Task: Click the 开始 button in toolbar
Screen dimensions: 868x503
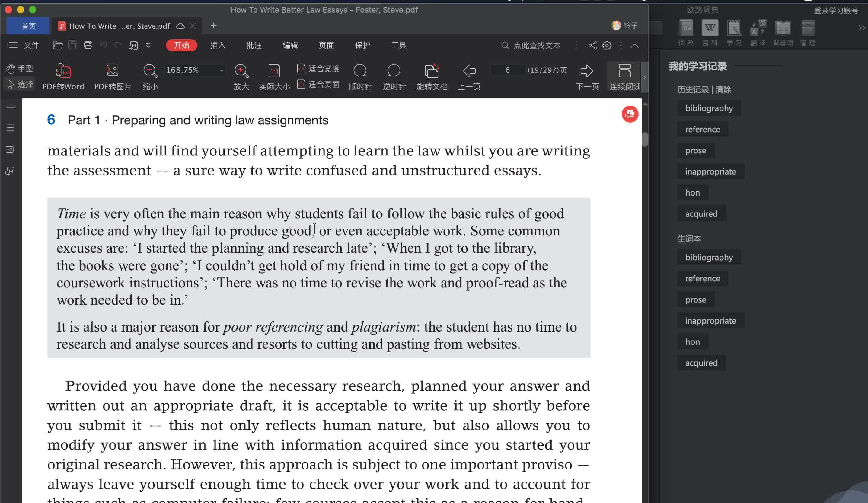Action: (182, 45)
